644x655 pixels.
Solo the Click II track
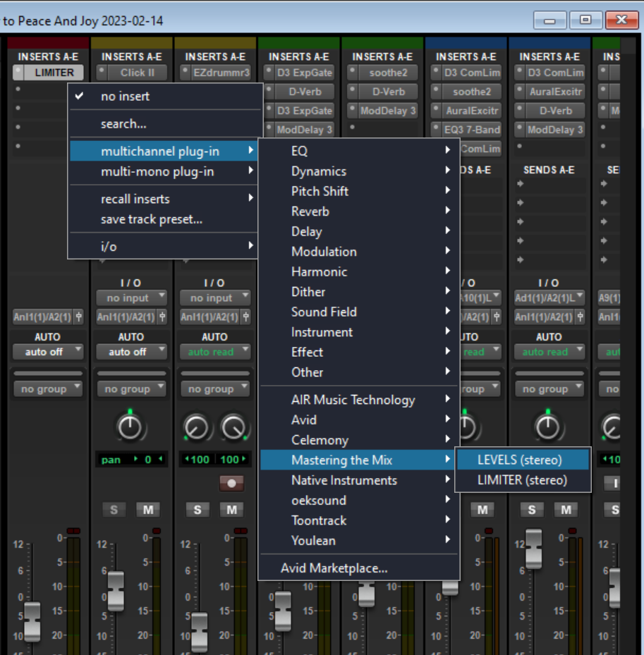click(114, 510)
